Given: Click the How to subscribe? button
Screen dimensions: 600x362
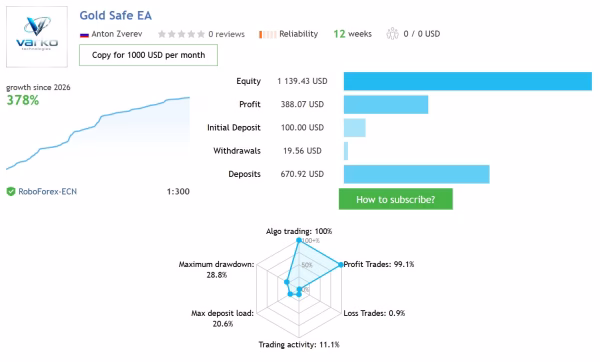Looking at the screenshot, I should pos(396,199).
